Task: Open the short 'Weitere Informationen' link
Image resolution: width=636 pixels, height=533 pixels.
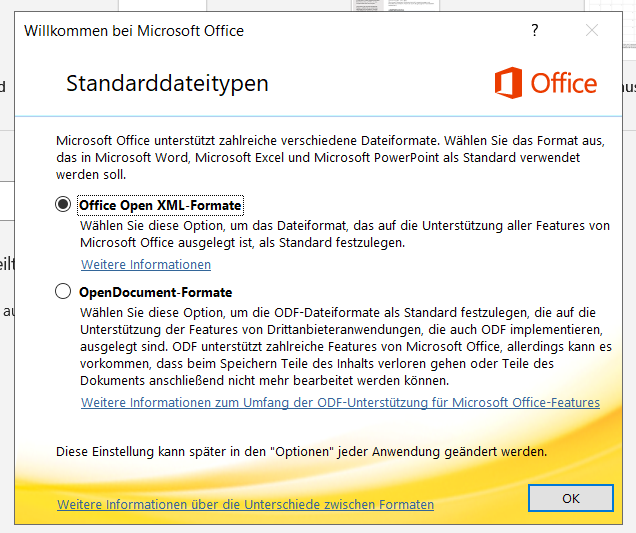Action: point(146,265)
